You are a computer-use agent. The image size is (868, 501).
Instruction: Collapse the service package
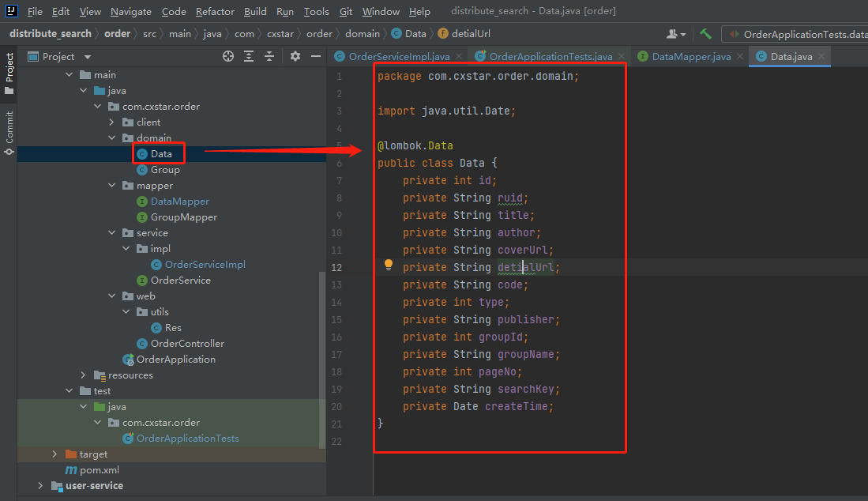[112, 233]
